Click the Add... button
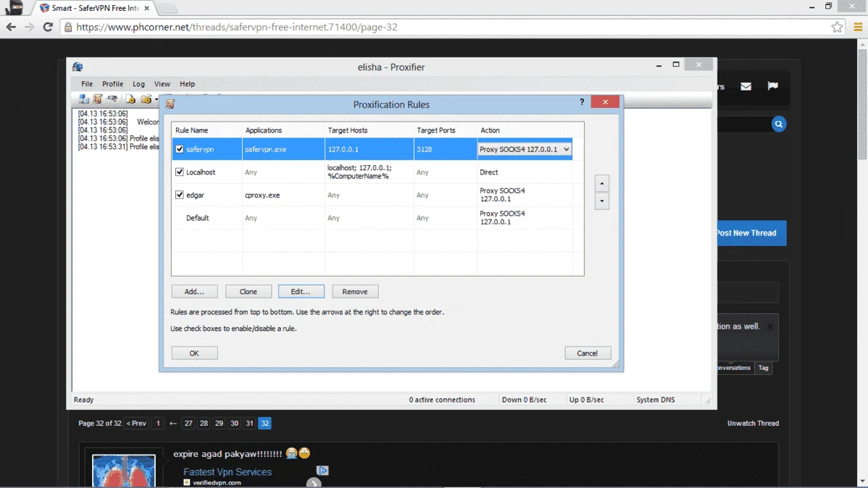Viewport: 868px width, 488px height. 194,292
